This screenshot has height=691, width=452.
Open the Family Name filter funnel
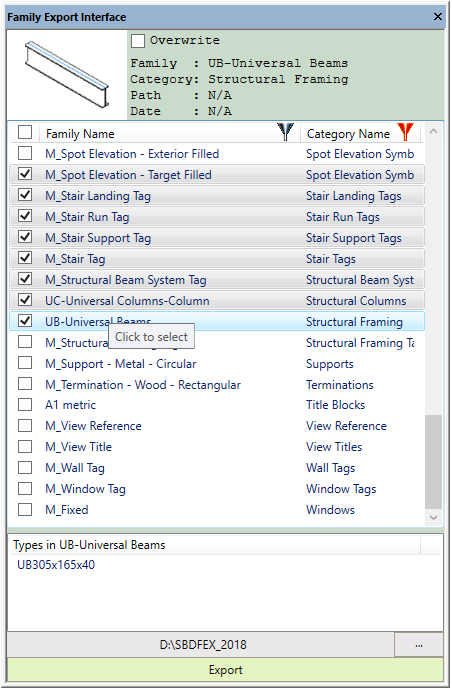click(285, 132)
